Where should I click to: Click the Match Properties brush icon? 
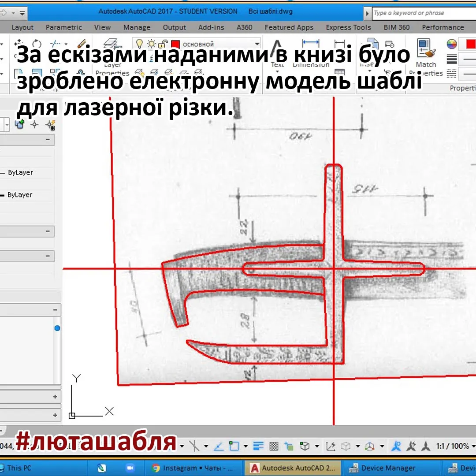click(x=426, y=48)
